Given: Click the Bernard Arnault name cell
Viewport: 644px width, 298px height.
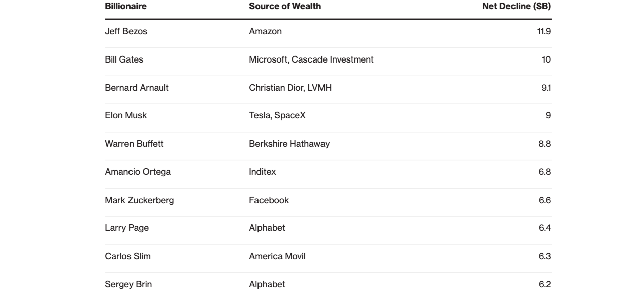Looking at the screenshot, I should click(137, 88).
